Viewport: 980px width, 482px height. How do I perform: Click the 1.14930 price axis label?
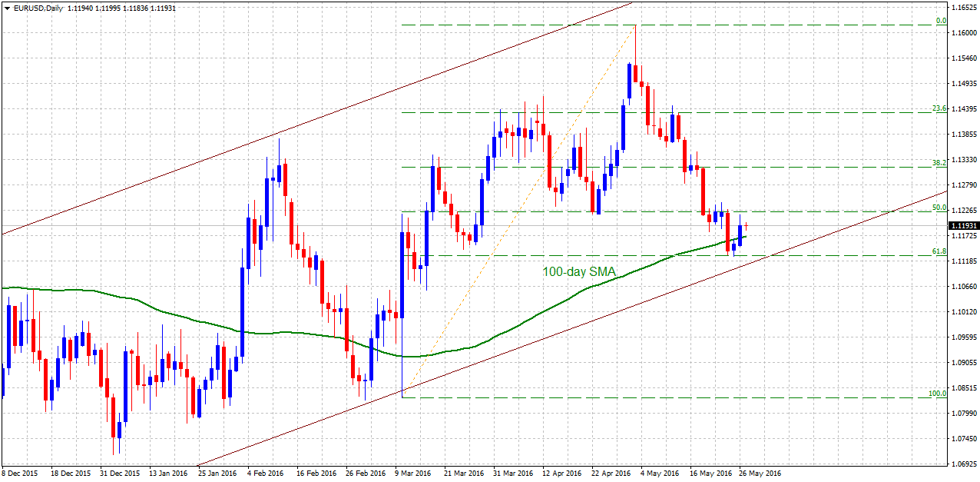pyautogui.click(x=963, y=84)
